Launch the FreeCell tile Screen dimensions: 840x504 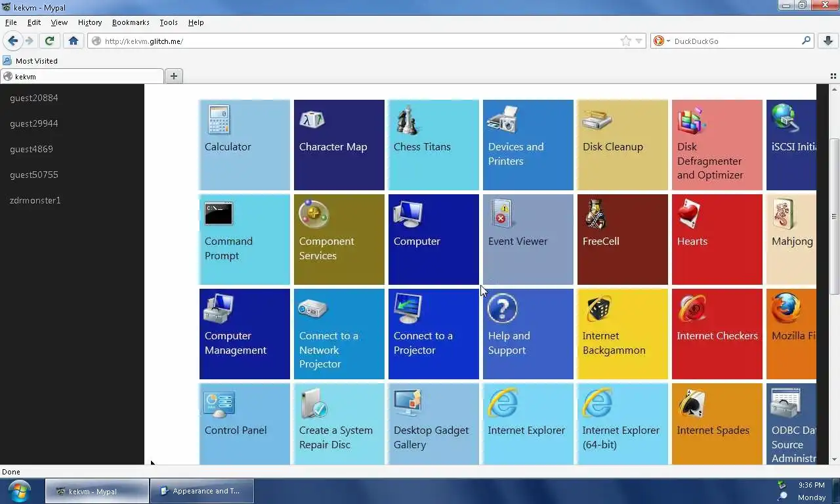coord(622,240)
